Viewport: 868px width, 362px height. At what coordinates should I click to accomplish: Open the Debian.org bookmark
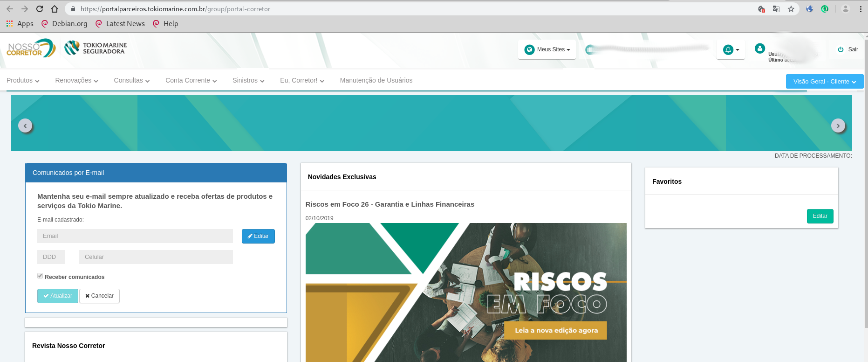[x=64, y=24]
